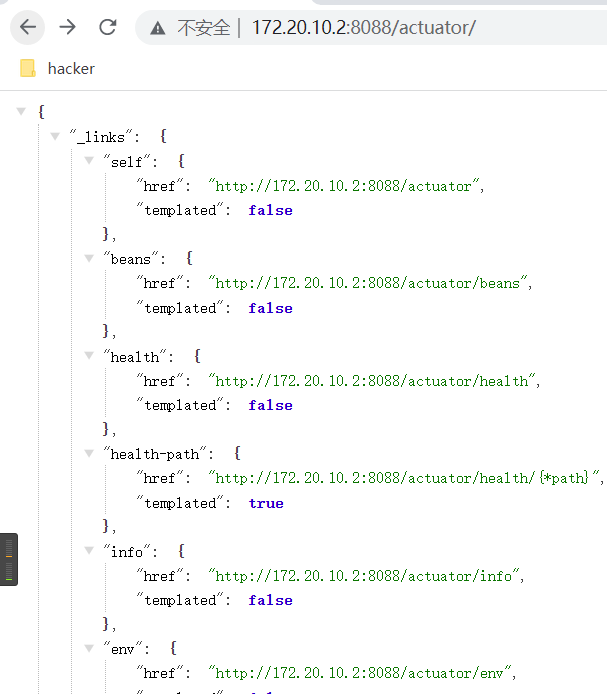
Task: Click the false value under beans
Action: [271, 308]
